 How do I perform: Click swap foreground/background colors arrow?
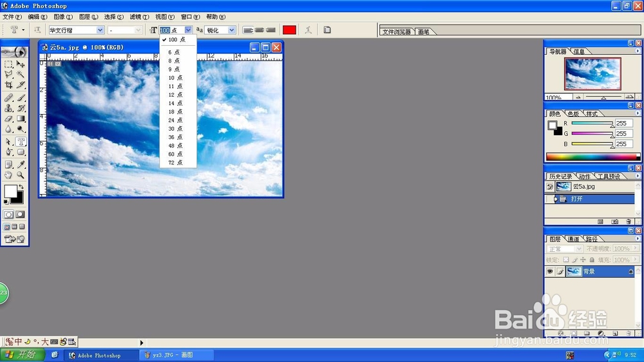point(21,187)
